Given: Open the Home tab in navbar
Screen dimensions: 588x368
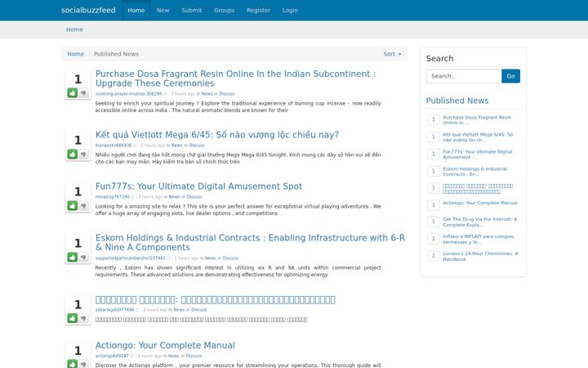Looking at the screenshot, I should [136, 10].
